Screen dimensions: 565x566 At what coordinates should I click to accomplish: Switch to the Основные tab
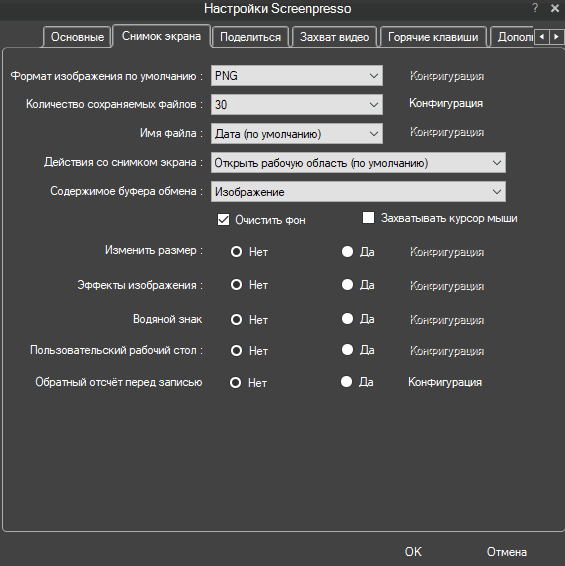(77, 37)
